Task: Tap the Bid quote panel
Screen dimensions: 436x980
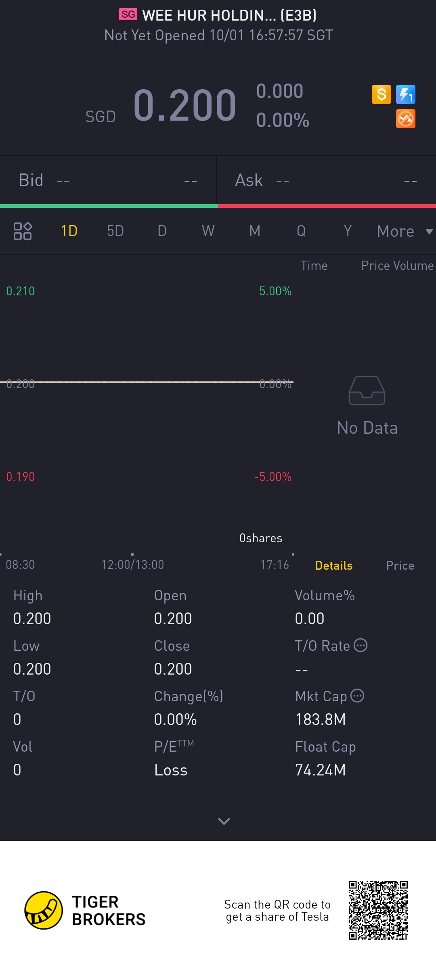Action: 108,180
